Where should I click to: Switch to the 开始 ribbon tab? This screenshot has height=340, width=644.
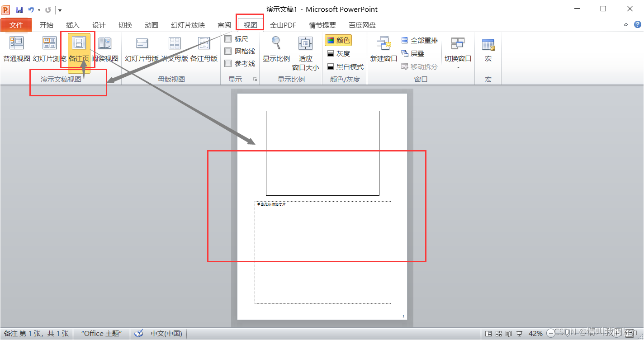tap(46, 25)
